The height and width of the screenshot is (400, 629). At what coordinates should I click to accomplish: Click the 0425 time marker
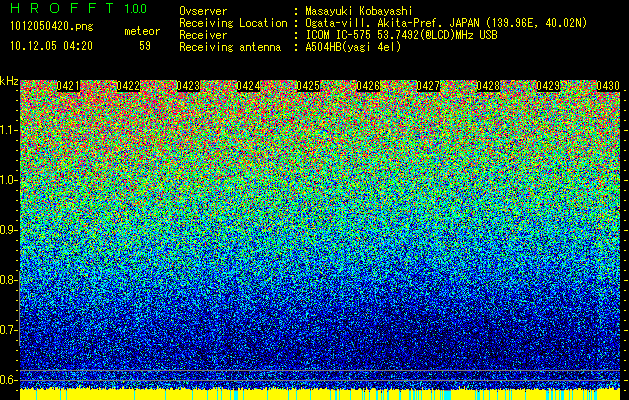(308, 86)
